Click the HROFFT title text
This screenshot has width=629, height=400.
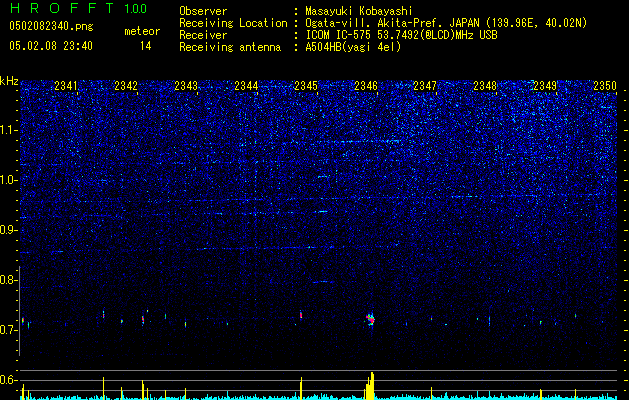62,8
